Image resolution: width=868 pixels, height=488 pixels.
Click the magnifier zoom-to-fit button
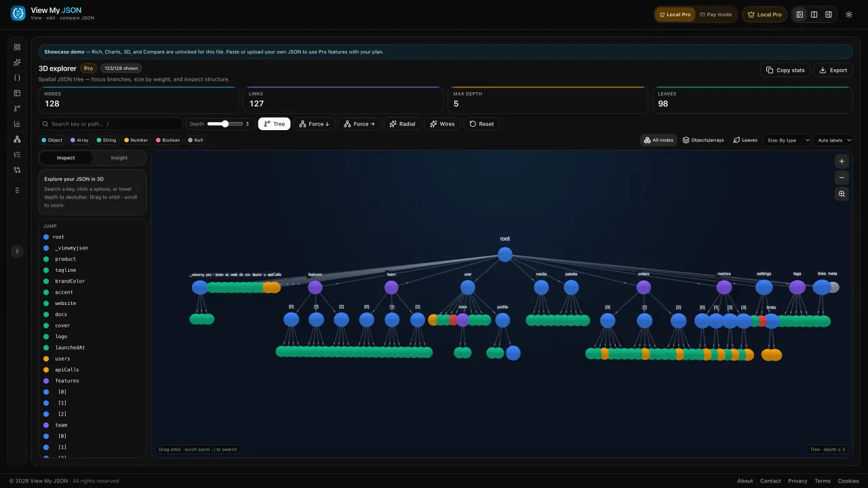(x=842, y=194)
